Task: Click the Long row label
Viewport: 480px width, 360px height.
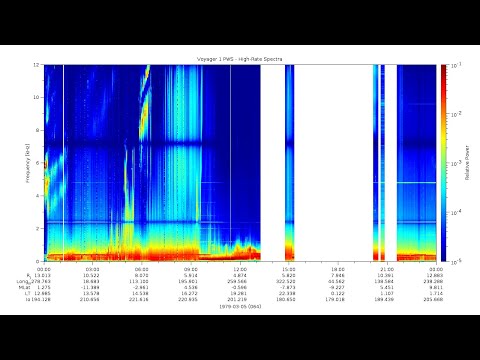Action: [x=24, y=282]
